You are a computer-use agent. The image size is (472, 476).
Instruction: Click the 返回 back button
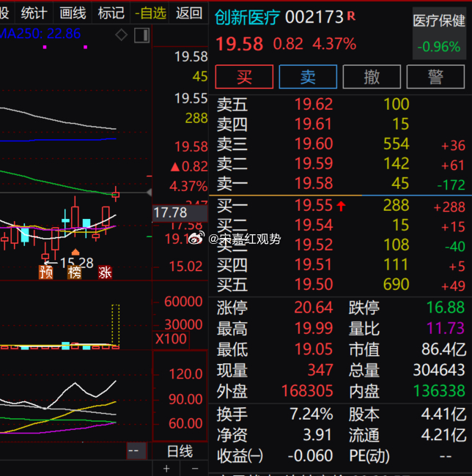pyautogui.click(x=189, y=13)
